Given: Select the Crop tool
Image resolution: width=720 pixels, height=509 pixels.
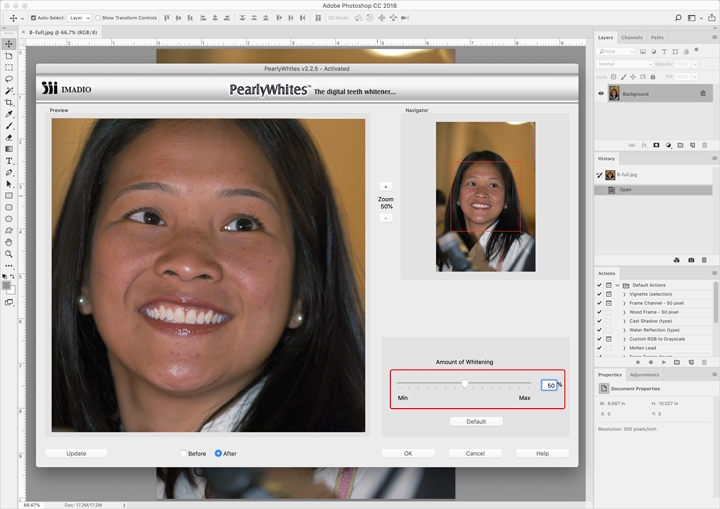Looking at the screenshot, I should (9, 102).
